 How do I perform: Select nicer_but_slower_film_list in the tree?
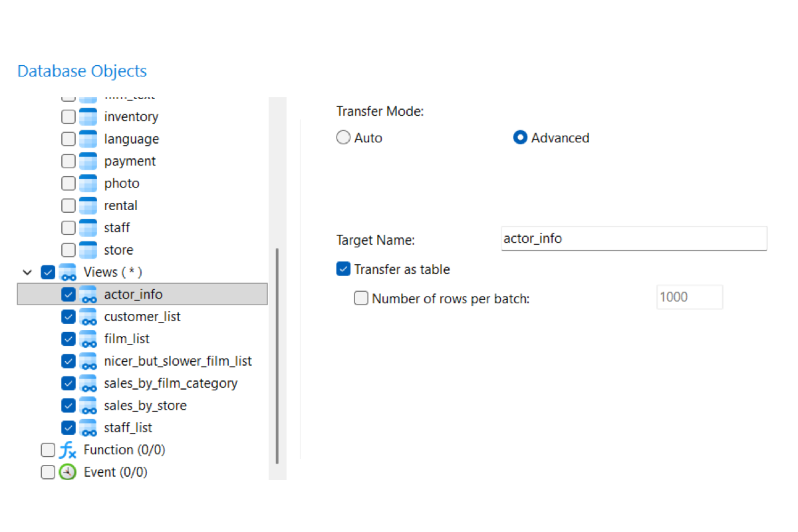point(178,361)
